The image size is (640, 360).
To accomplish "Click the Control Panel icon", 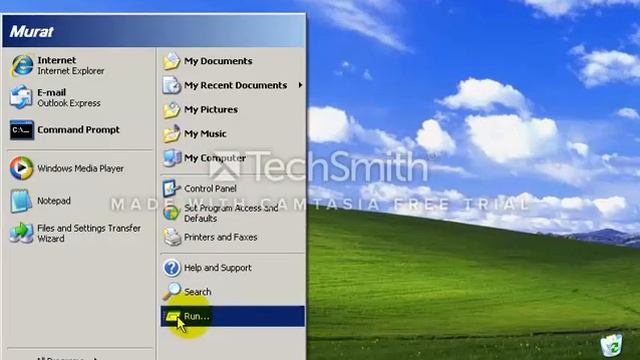I will point(171,189).
